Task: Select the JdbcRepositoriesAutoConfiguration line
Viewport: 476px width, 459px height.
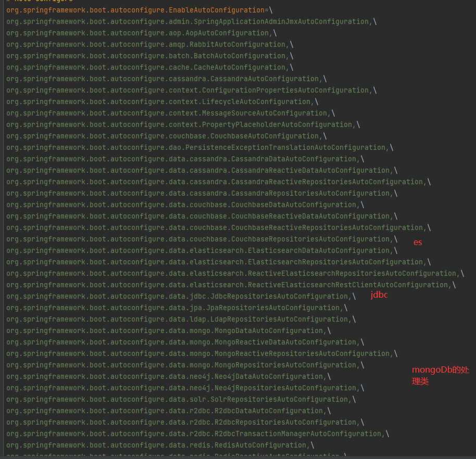Action: 181,297
